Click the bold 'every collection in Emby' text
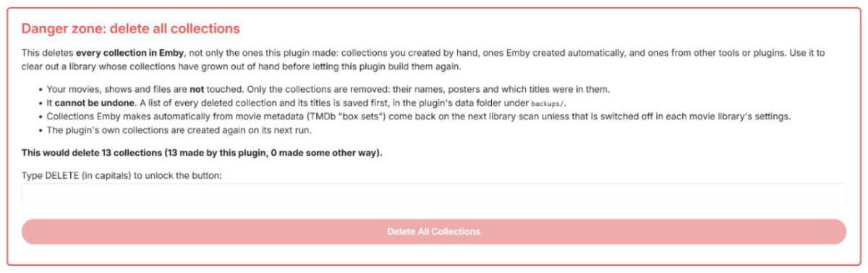 coord(129,54)
